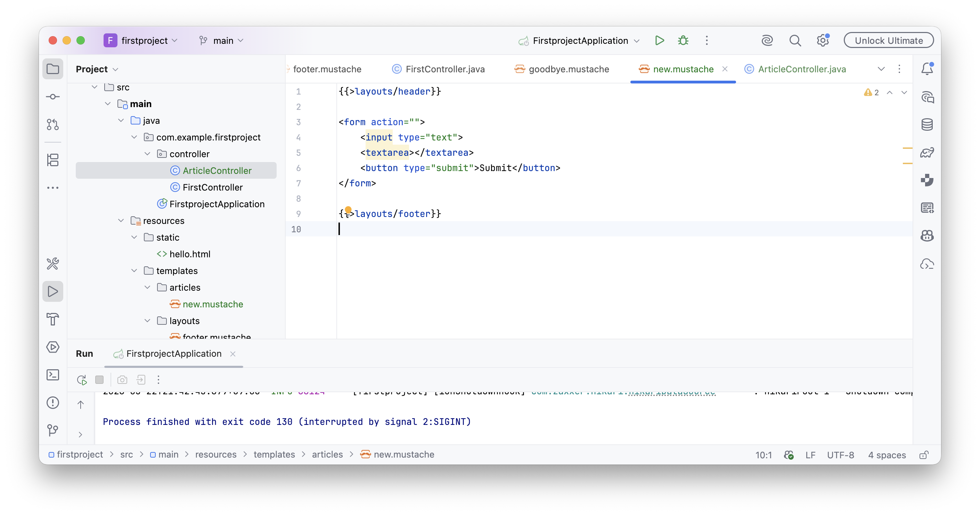Viewport: 980px width, 516px height.
Task: Show the Commit tool window
Action: [53, 97]
